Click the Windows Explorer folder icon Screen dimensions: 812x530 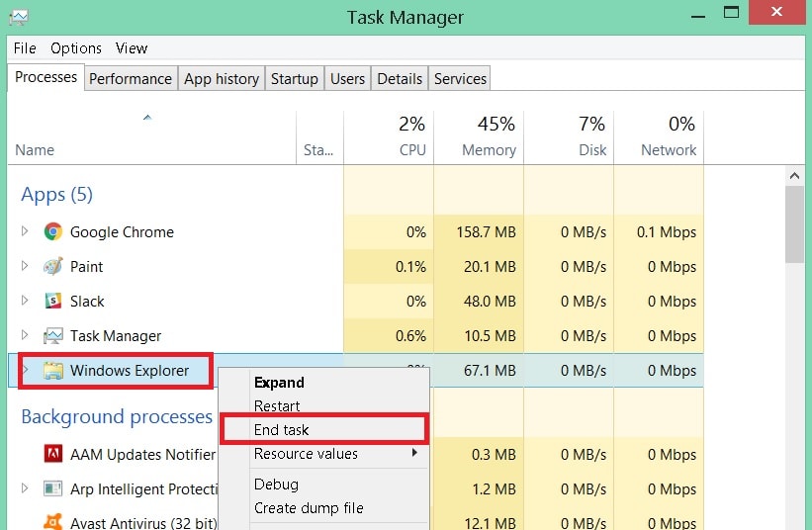[x=53, y=371]
